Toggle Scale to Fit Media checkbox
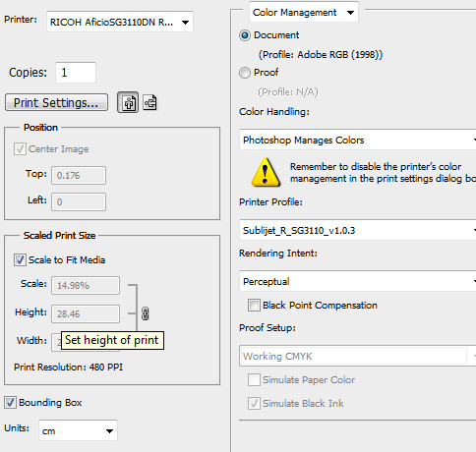 [x=20, y=260]
